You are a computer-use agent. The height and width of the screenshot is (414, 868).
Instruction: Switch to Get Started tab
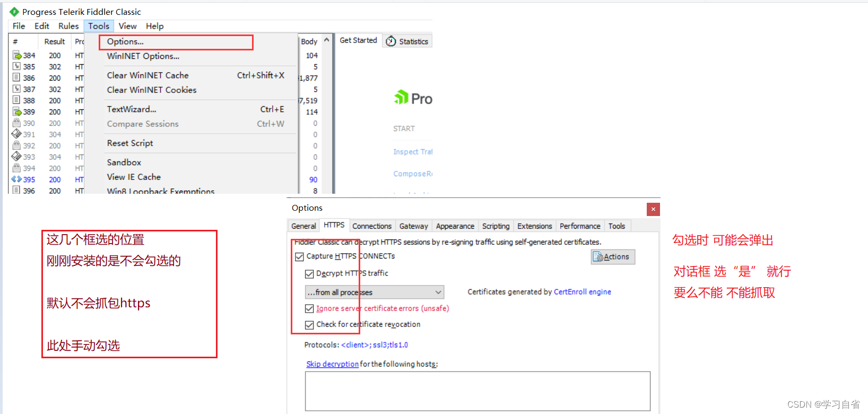click(358, 40)
